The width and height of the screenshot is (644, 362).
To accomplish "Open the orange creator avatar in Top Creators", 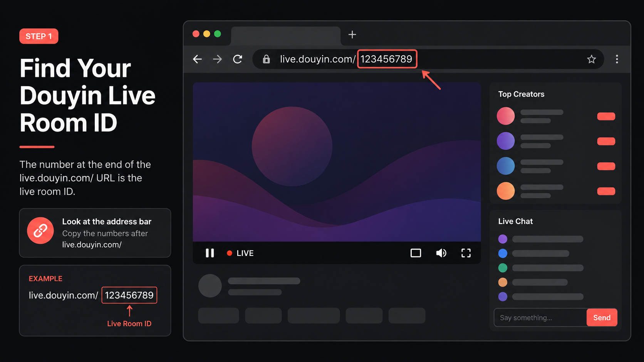I will pos(506,191).
